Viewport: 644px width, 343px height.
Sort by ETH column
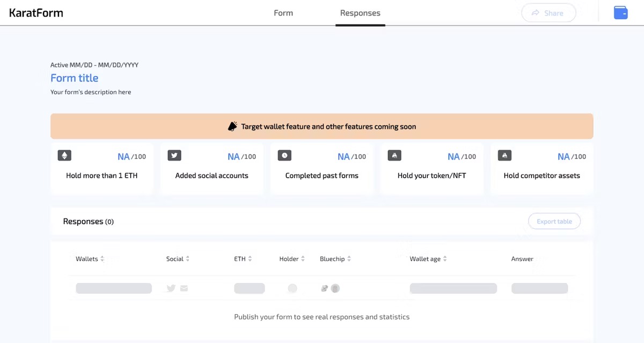coord(243,259)
